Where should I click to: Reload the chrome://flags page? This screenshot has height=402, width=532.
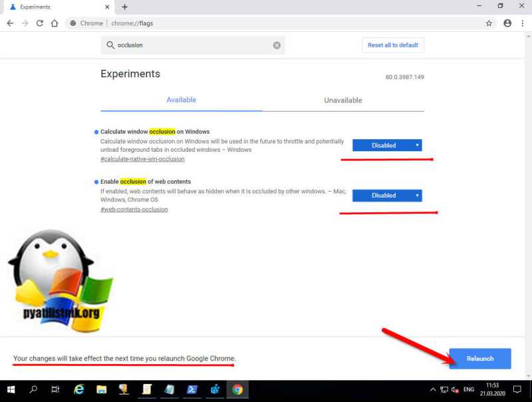40,23
